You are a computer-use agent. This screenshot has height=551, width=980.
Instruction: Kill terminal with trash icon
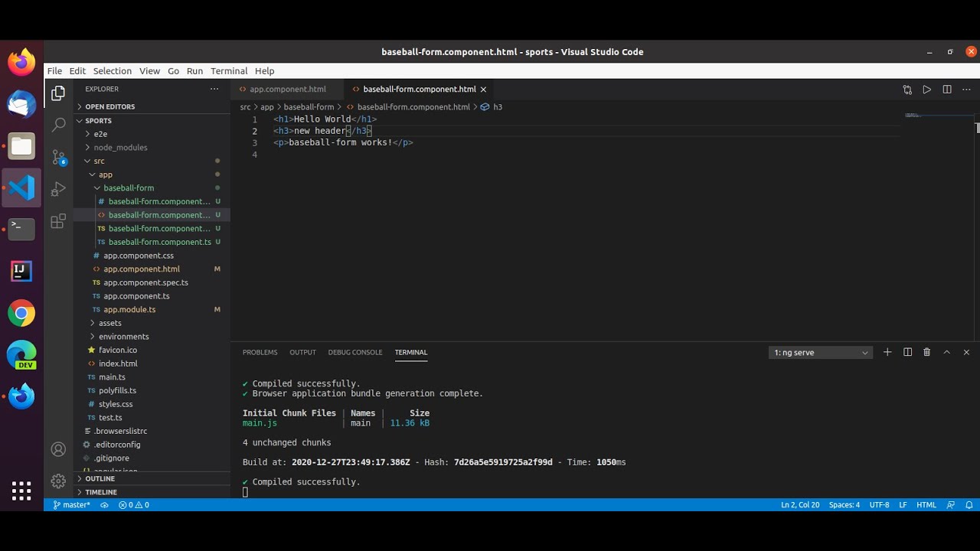point(927,352)
